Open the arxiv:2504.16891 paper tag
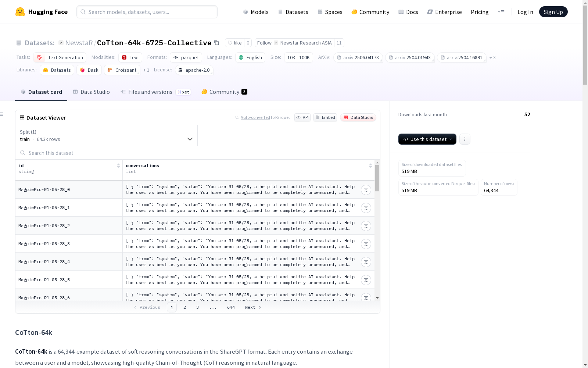The height and width of the screenshot is (368, 588). tap(462, 57)
